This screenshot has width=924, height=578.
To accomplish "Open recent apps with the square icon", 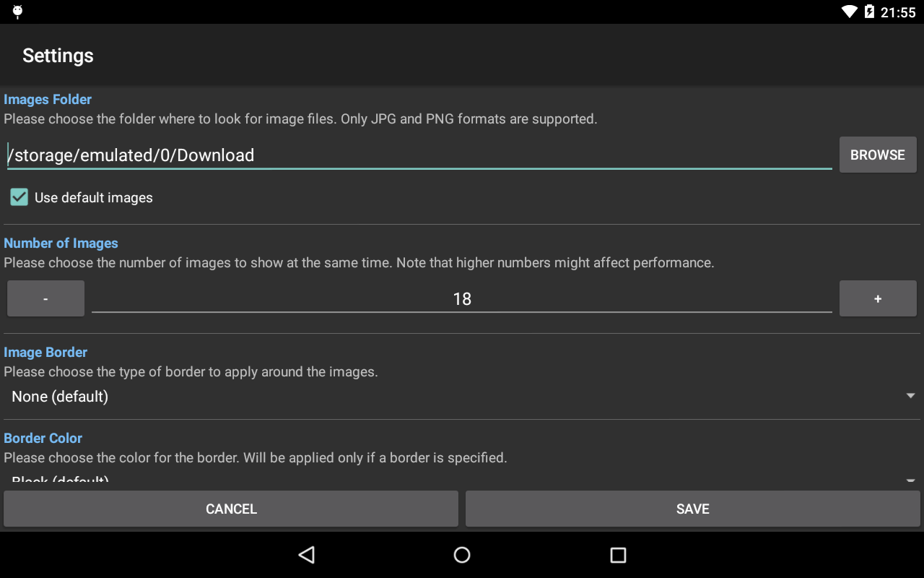I will [618, 555].
